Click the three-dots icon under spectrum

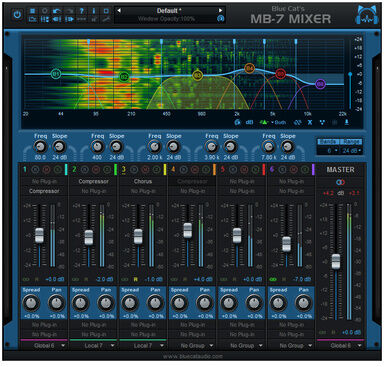pos(322,122)
